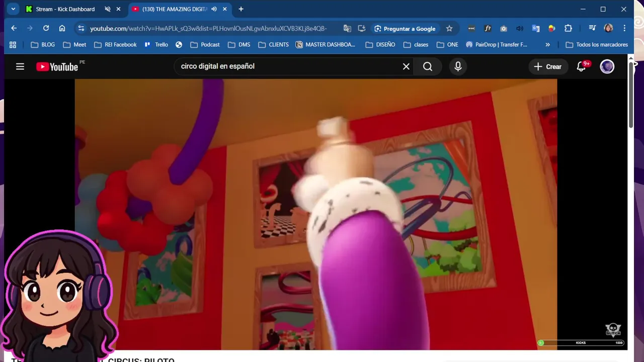Open the DISEÑO bookmarks folder
Screen dimensions: 644x362
pos(380,45)
